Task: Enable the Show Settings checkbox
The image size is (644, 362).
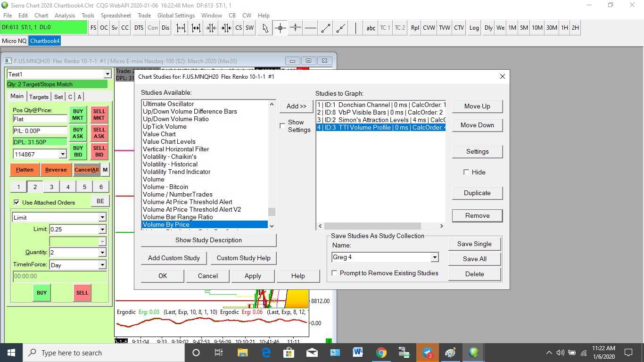Action: [x=282, y=125]
